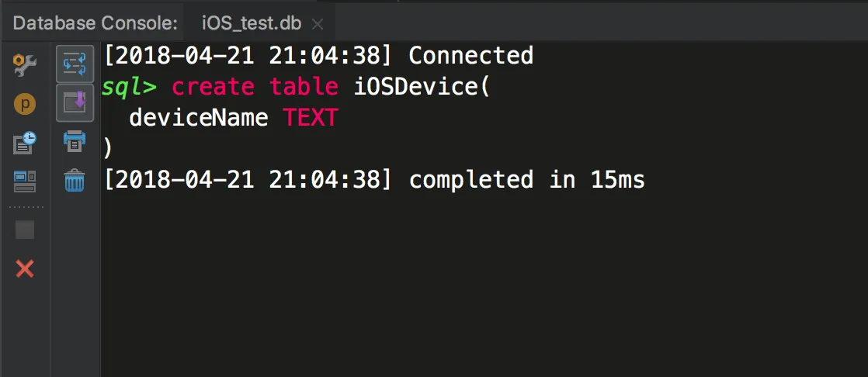Print console output with the printer icon
Viewport: 868px width, 377px height.
[x=75, y=141]
